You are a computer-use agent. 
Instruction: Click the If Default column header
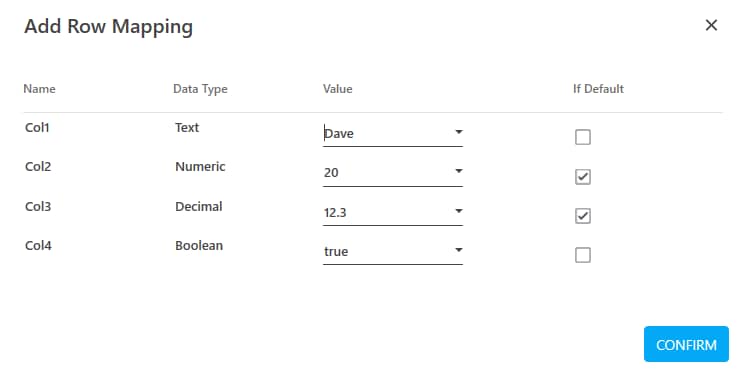pos(598,89)
